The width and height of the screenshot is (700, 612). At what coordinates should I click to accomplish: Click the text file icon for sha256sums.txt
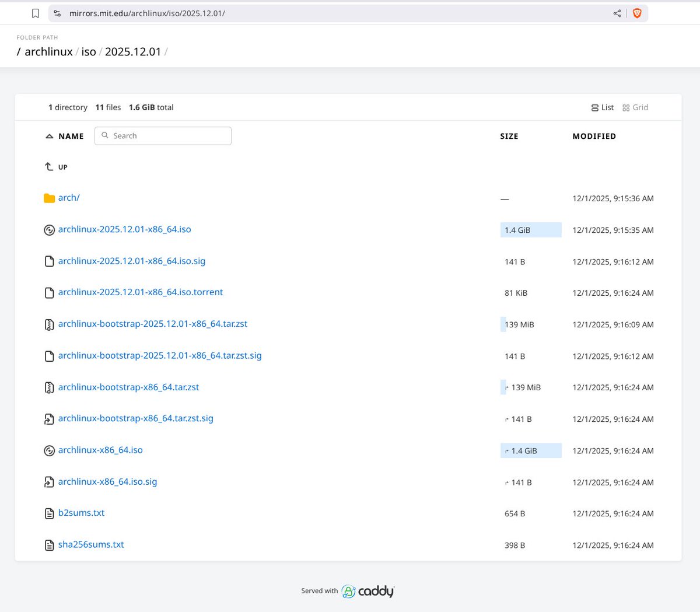click(x=49, y=545)
